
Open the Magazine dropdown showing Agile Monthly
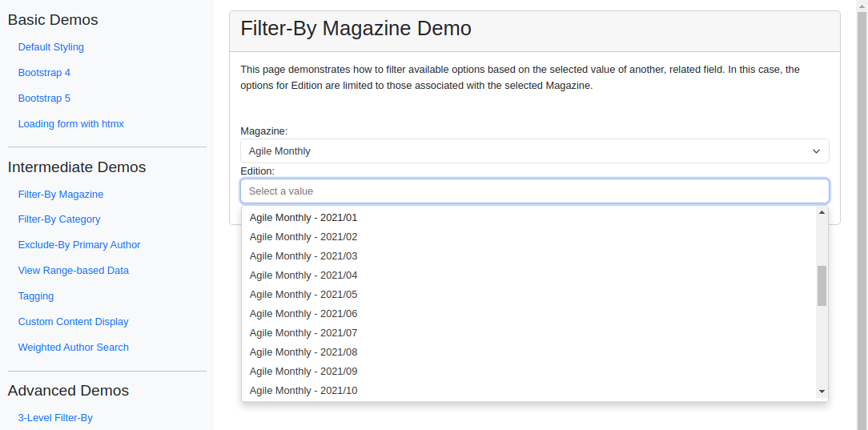[x=535, y=151]
